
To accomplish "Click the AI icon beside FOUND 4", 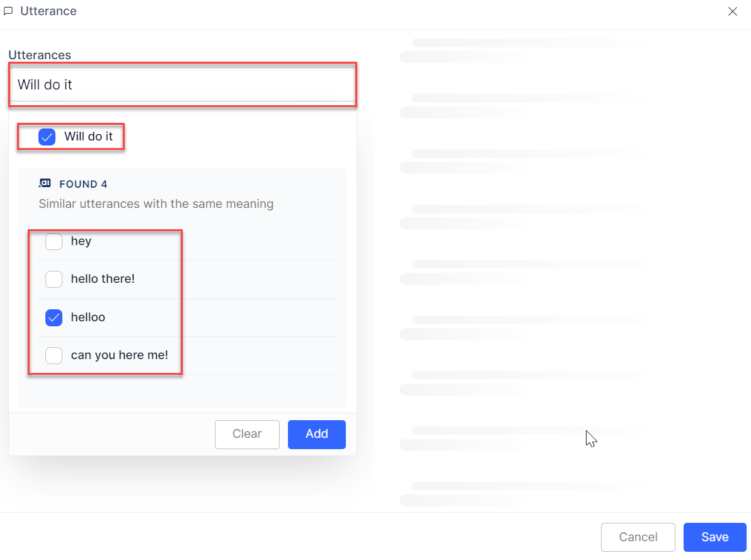I will (45, 183).
